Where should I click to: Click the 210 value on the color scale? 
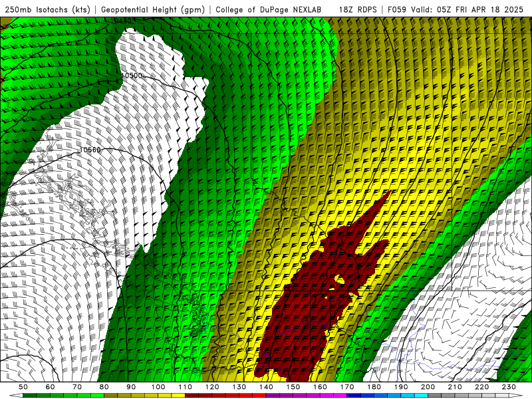[x=455, y=387]
